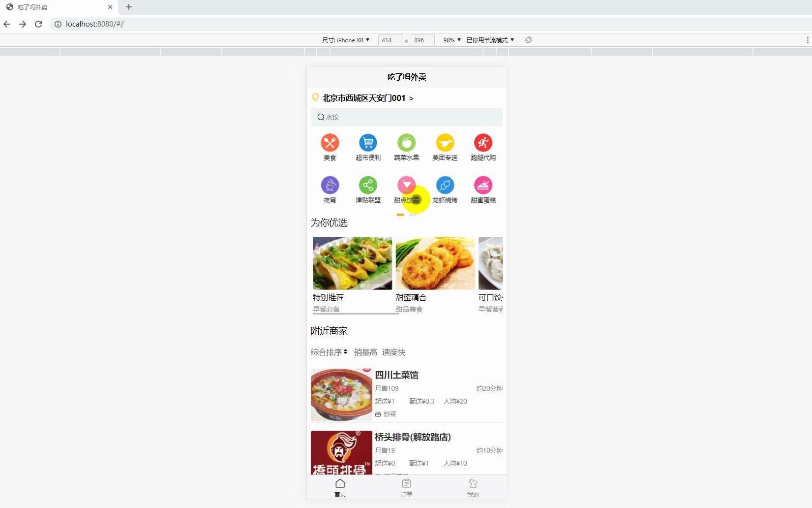Open a new browser tab
Viewport: 812px width, 508px height.
(x=129, y=7)
